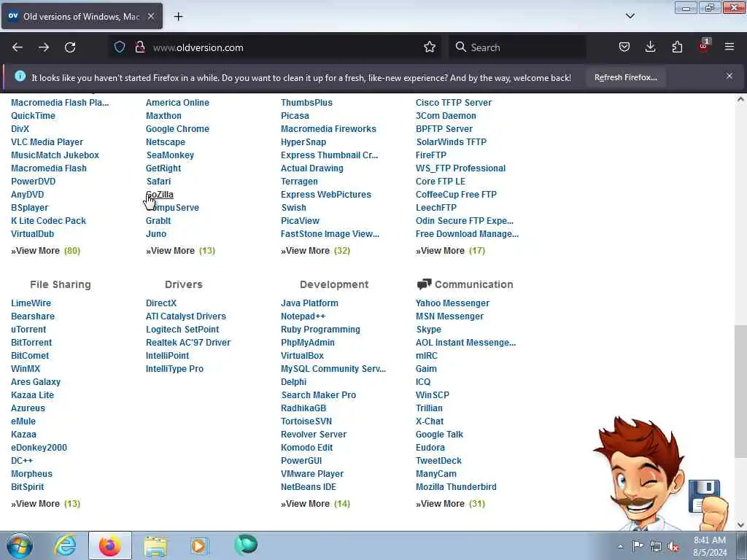Viewport: 747px width, 560px height.
Task: Switch to Firefox in the taskbar
Action: 110,545
